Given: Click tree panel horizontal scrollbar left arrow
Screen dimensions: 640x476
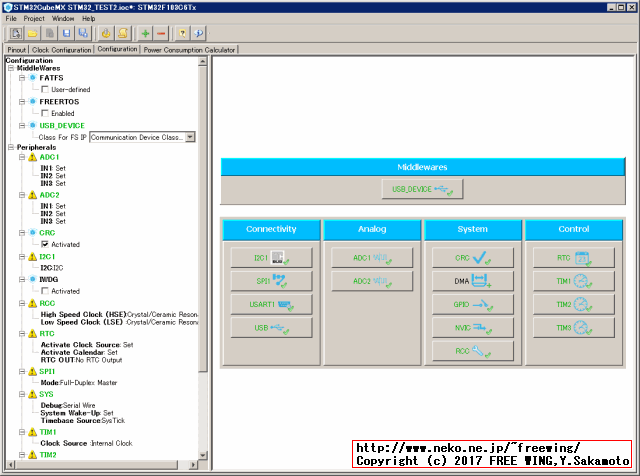Looking at the screenshot, I should pyautogui.click(x=11, y=465).
